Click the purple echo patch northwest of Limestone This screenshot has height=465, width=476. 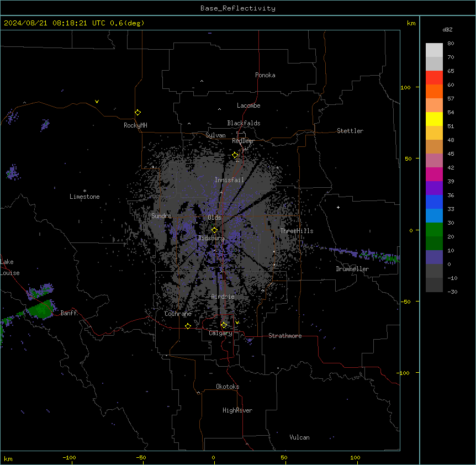pyautogui.click(x=13, y=172)
